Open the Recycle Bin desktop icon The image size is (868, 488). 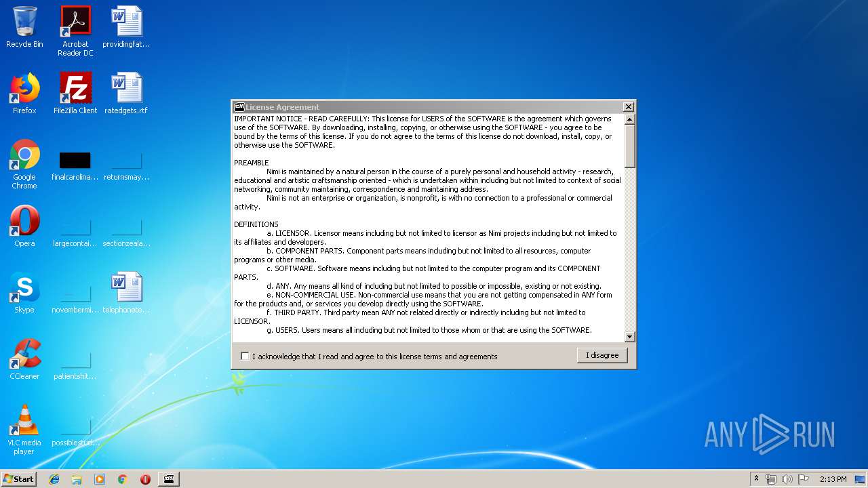click(x=24, y=27)
